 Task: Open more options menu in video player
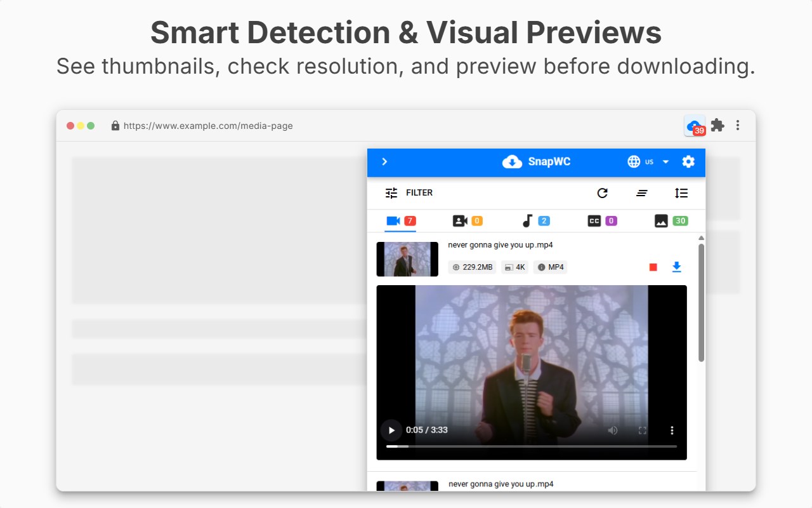pos(672,431)
